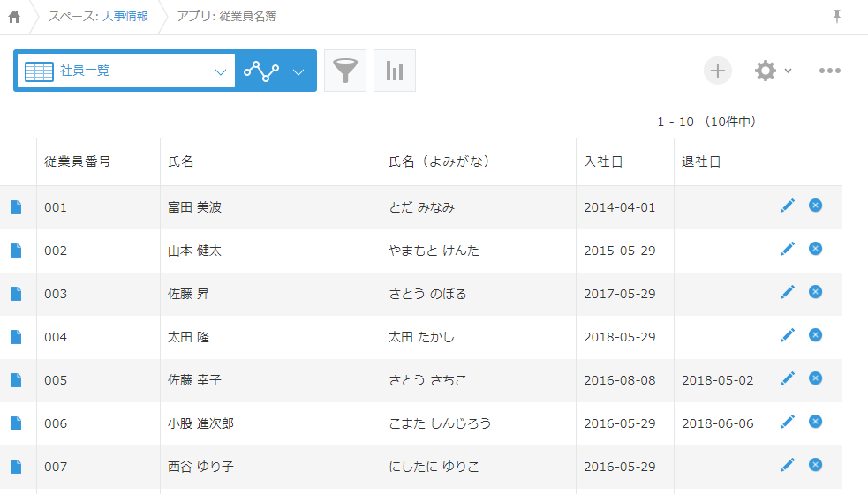Image resolution: width=868 pixels, height=494 pixels.
Task: Open the 人事情報 space link
Action: coord(125,17)
